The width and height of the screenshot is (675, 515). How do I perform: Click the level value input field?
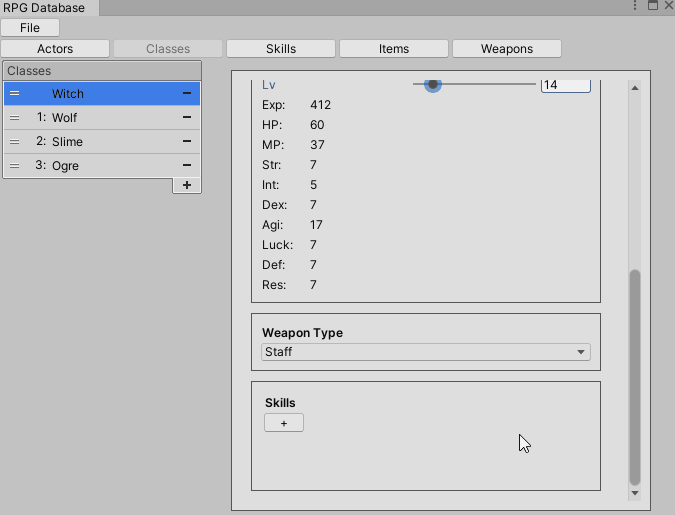coord(565,85)
